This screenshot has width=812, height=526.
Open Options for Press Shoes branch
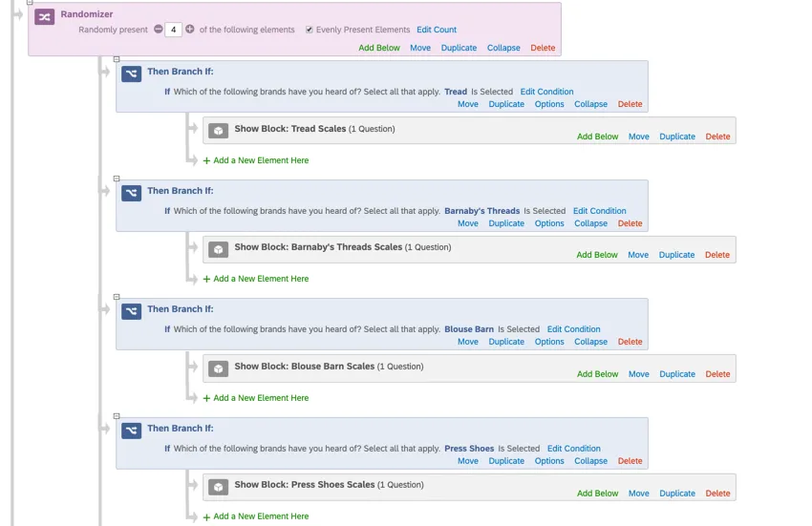point(549,461)
